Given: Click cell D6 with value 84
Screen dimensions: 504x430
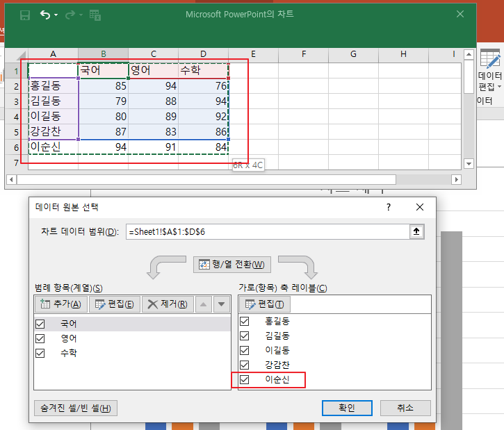Looking at the screenshot, I should [x=204, y=147].
